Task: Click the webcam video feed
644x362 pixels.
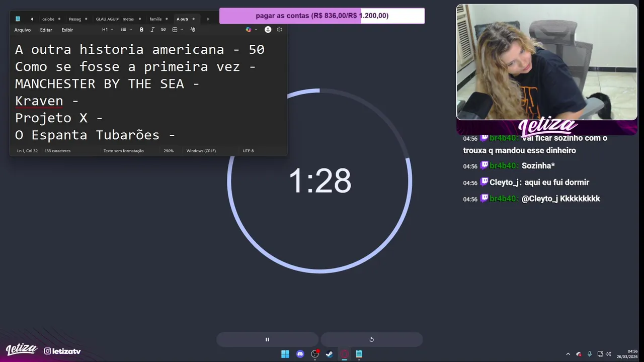Action: click(x=546, y=62)
